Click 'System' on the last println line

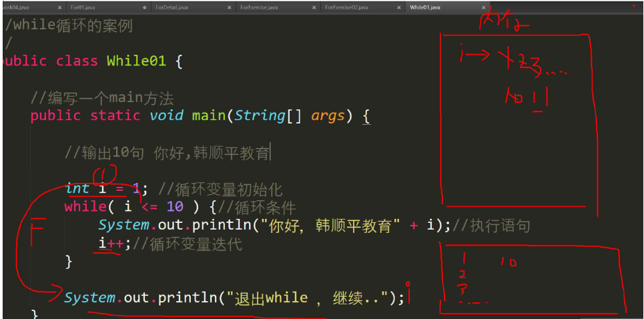coord(90,298)
